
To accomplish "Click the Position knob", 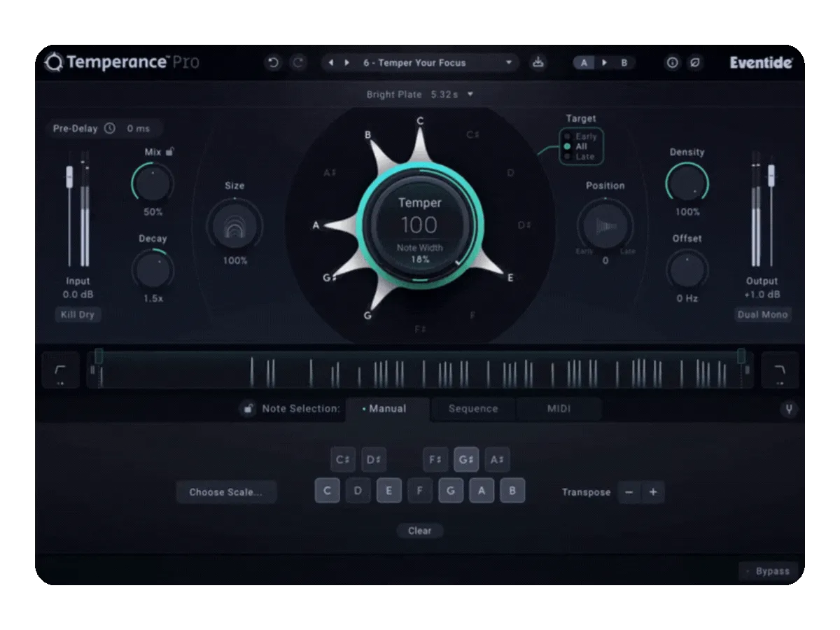I will pyautogui.click(x=605, y=226).
